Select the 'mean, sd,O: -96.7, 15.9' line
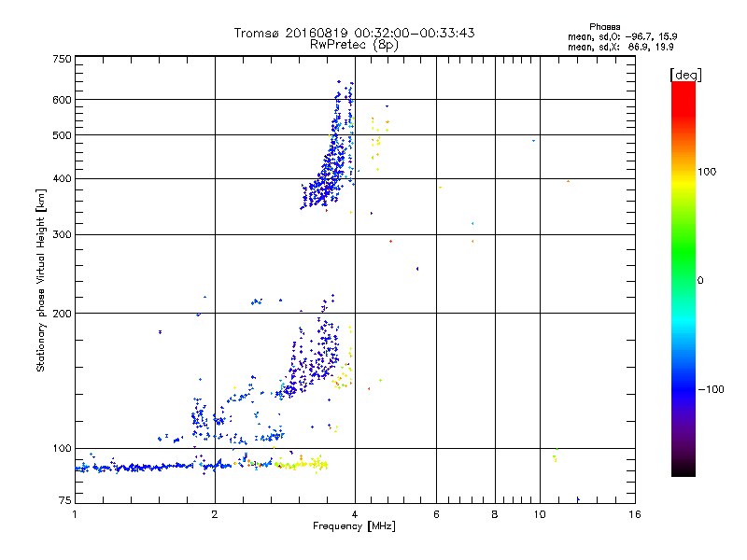Screen dimensions: 747x560 click(622, 36)
